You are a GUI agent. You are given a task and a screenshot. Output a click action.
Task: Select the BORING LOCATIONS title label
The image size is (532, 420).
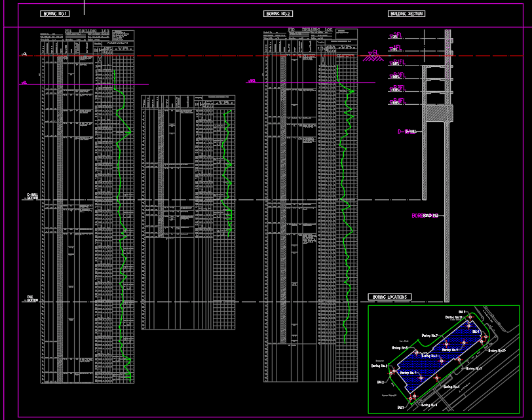390,297
